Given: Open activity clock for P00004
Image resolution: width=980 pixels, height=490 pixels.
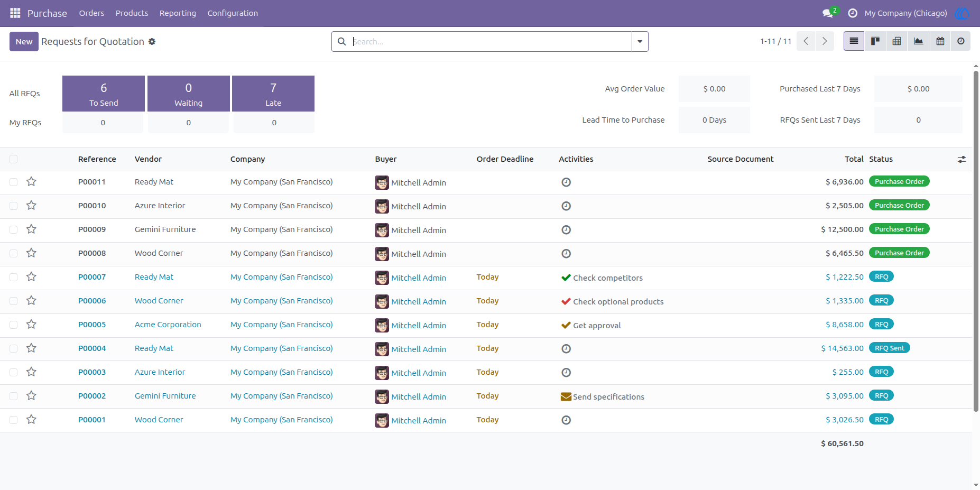Looking at the screenshot, I should [x=566, y=349].
